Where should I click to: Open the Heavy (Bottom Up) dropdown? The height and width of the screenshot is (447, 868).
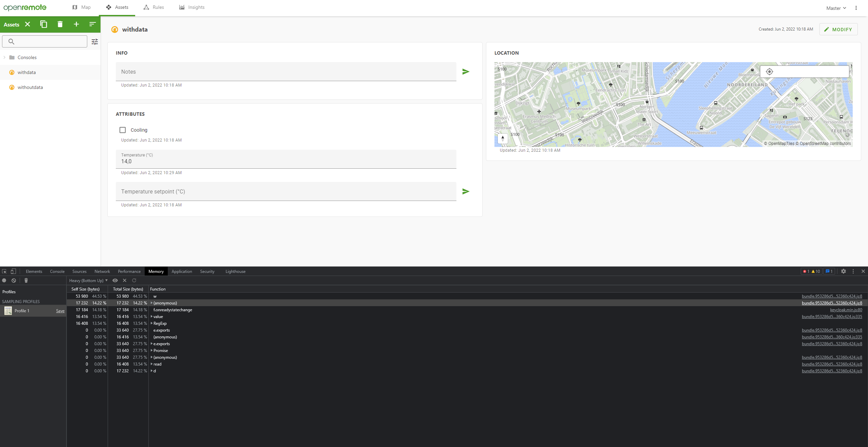point(87,280)
